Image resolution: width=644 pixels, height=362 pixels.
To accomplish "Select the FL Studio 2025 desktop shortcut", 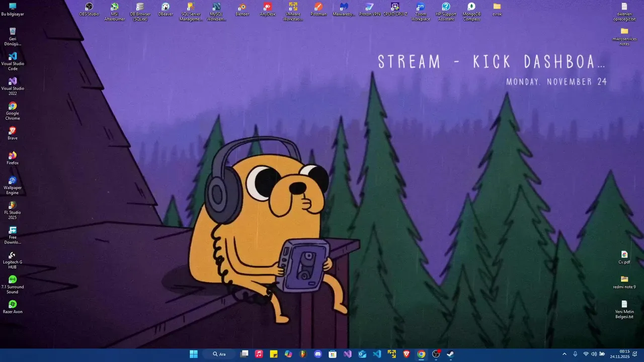I will [13, 210].
